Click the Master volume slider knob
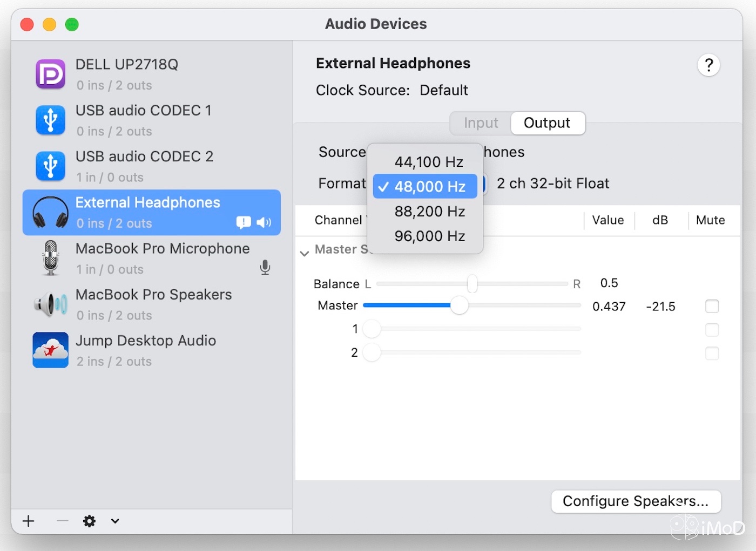 point(459,305)
